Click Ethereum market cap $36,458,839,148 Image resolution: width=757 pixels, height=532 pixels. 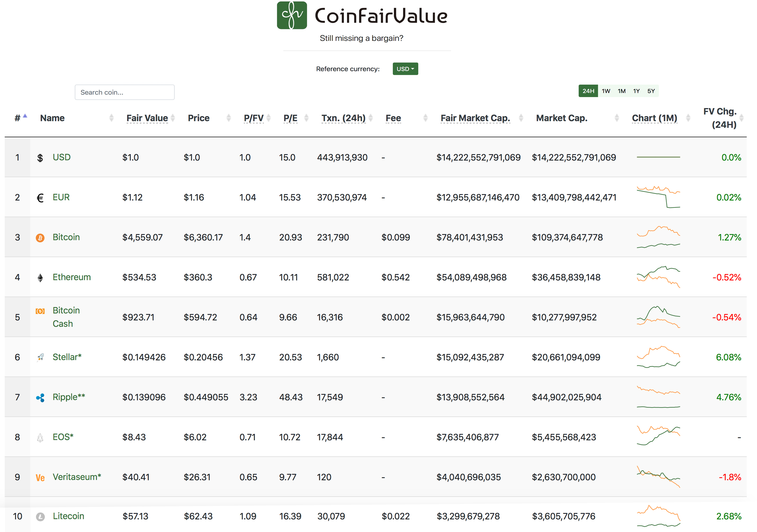pos(566,277)
